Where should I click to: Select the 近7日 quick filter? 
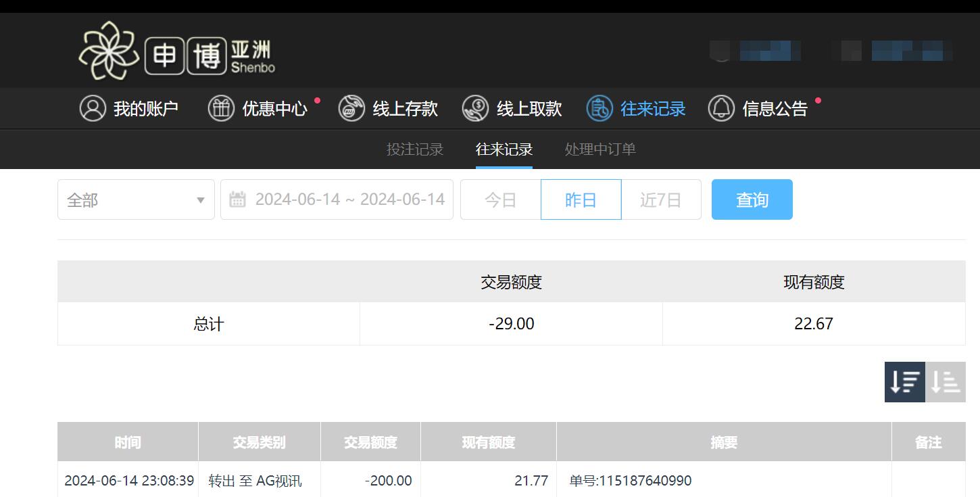tap(660, 199)
